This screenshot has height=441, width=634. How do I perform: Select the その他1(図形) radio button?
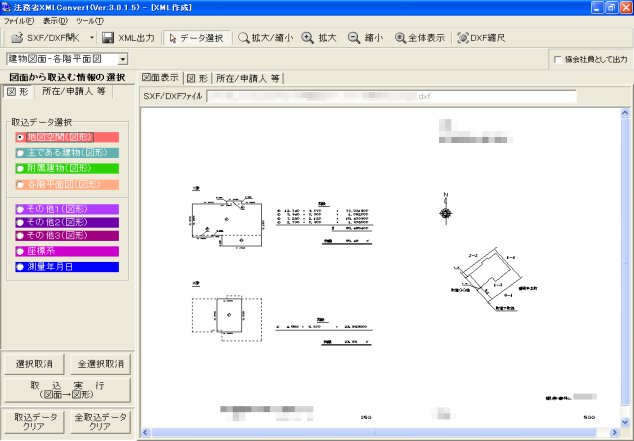[x=20, y=209]
